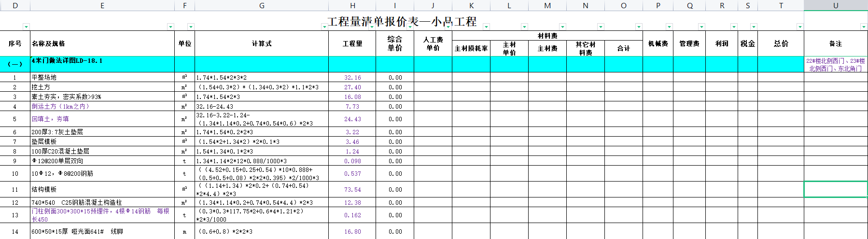Screen dimensions: 868x239
Task: Select the 综合单价 header cell
Action: (x=395, y=43)
